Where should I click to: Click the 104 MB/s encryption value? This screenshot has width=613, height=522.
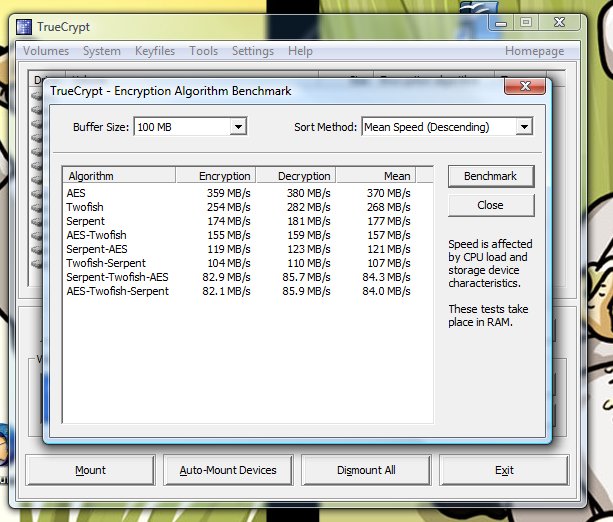(229, 263)
